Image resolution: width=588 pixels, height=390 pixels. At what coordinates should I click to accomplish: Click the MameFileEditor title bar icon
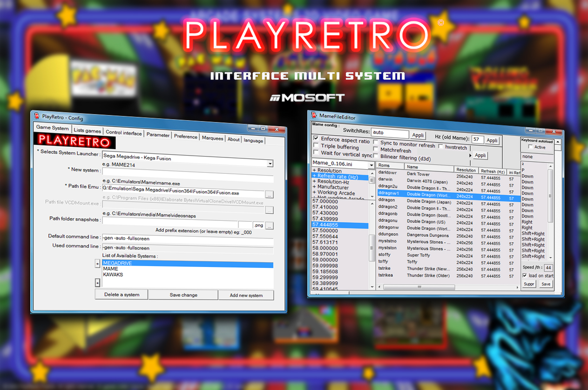point(313,116)
